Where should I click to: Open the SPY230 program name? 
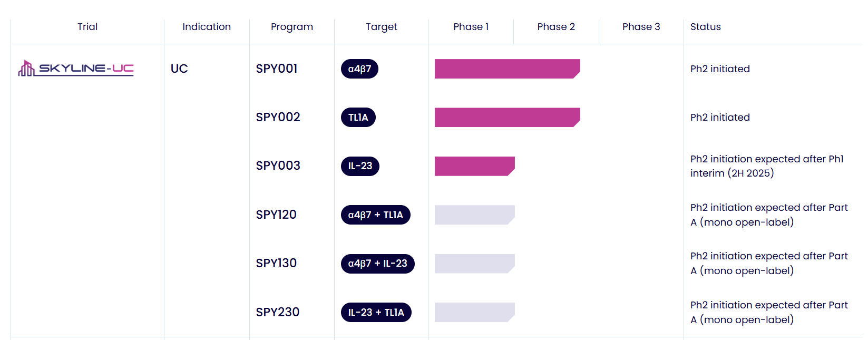point(278,313)
